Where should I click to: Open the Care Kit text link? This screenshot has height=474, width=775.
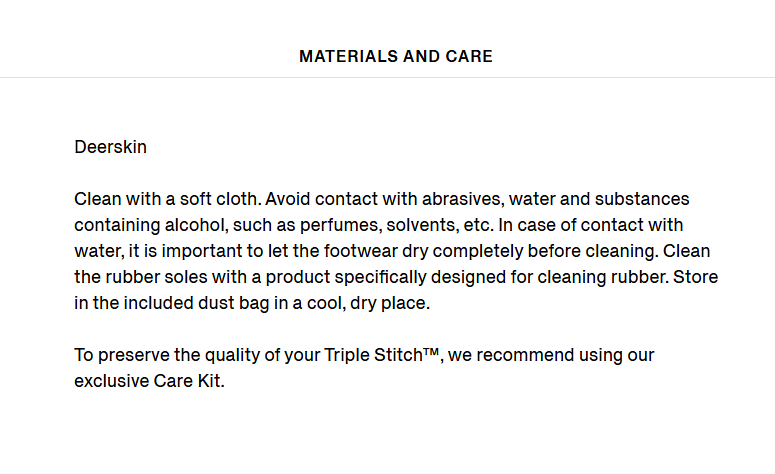188,381
